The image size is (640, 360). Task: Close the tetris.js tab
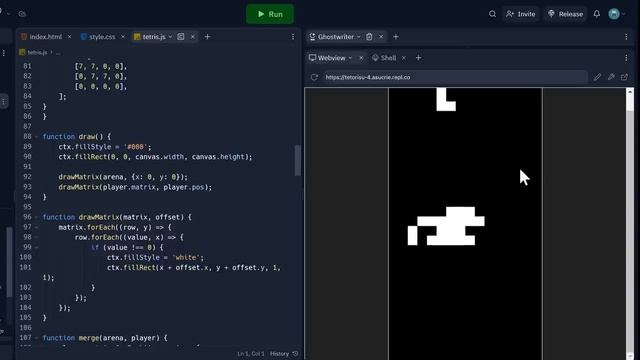[193, 37]
